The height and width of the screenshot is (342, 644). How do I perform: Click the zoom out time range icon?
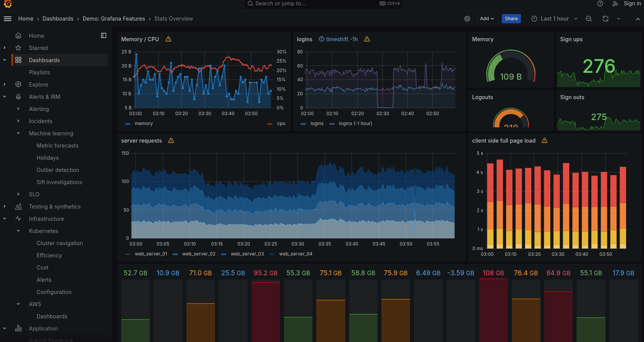[x=589, y=19]
